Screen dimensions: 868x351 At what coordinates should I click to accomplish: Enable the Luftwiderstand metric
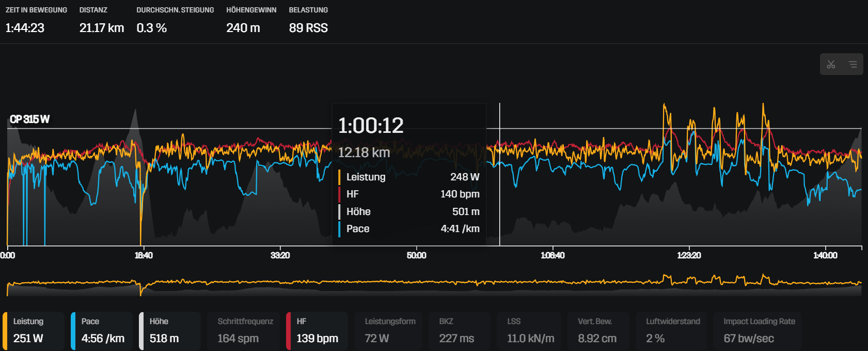(672, 330)
